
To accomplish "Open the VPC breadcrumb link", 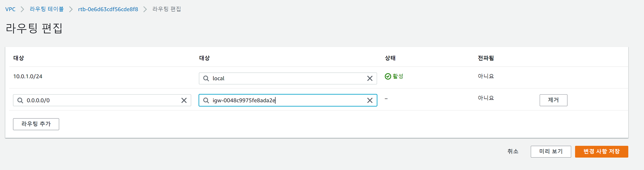I will (10, 9).
